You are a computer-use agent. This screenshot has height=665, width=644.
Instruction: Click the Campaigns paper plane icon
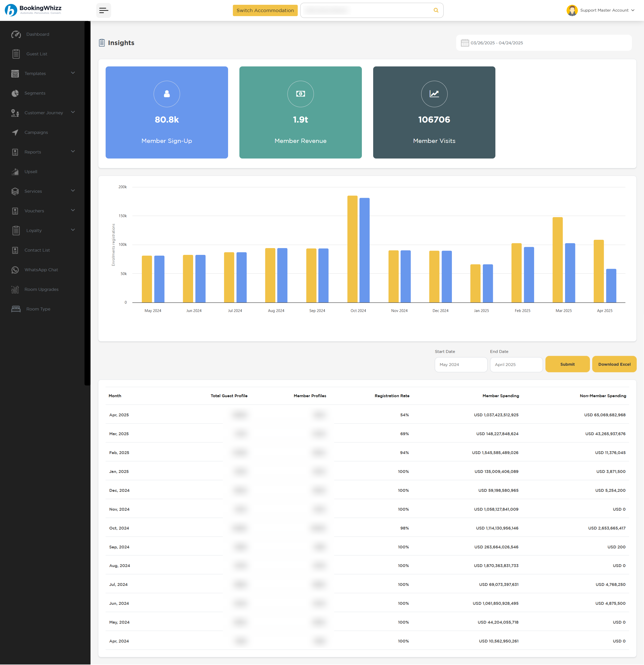point(15,132)
